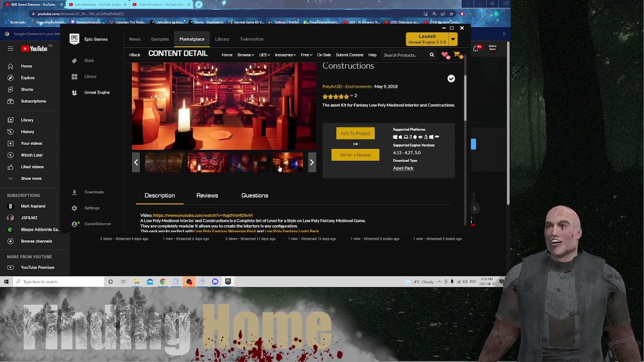Focus the Search Products field

(404, 55)
